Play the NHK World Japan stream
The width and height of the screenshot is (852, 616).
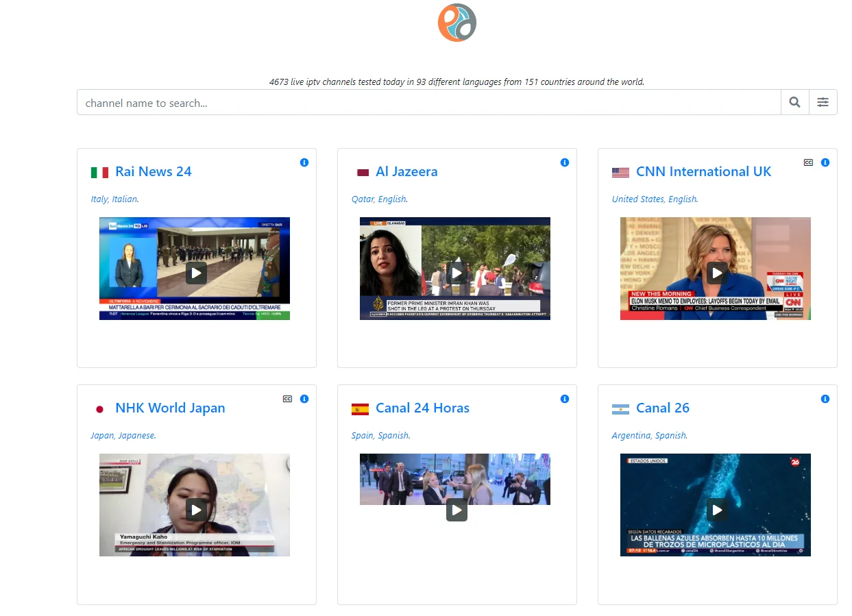pos(196,509)
